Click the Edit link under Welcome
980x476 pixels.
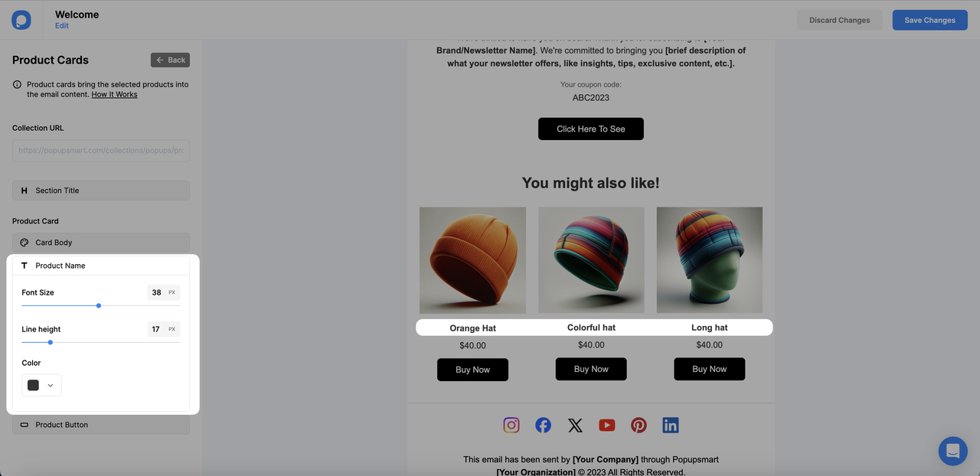point(62,25)
